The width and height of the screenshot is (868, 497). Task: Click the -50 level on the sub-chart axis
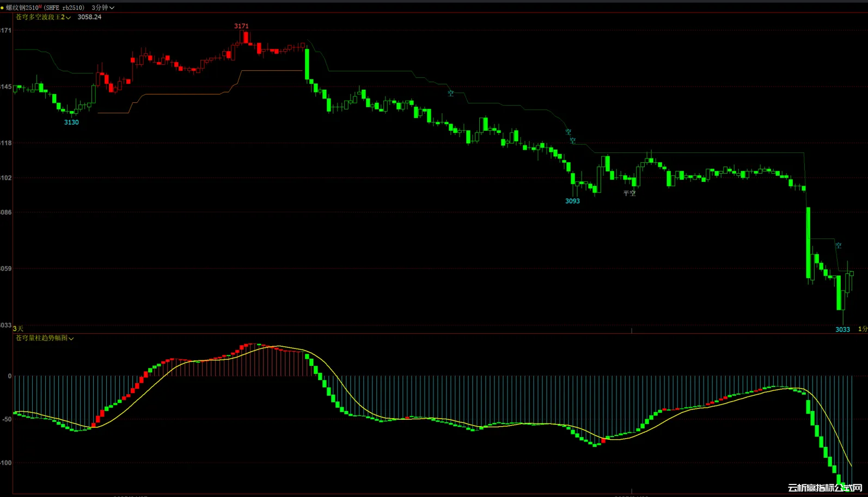point(7,419)
